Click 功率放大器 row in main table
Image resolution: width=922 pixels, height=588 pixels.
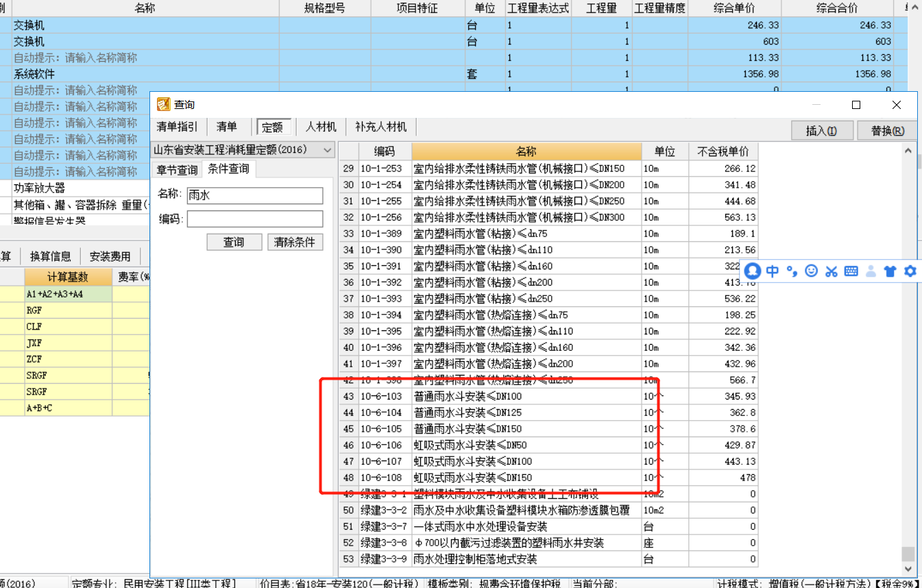point(75,188)
